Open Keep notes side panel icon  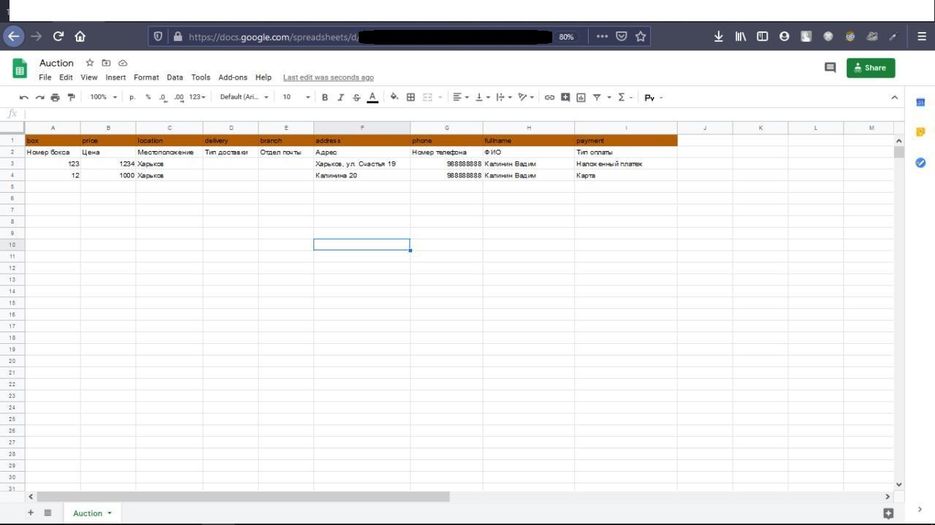921,132
